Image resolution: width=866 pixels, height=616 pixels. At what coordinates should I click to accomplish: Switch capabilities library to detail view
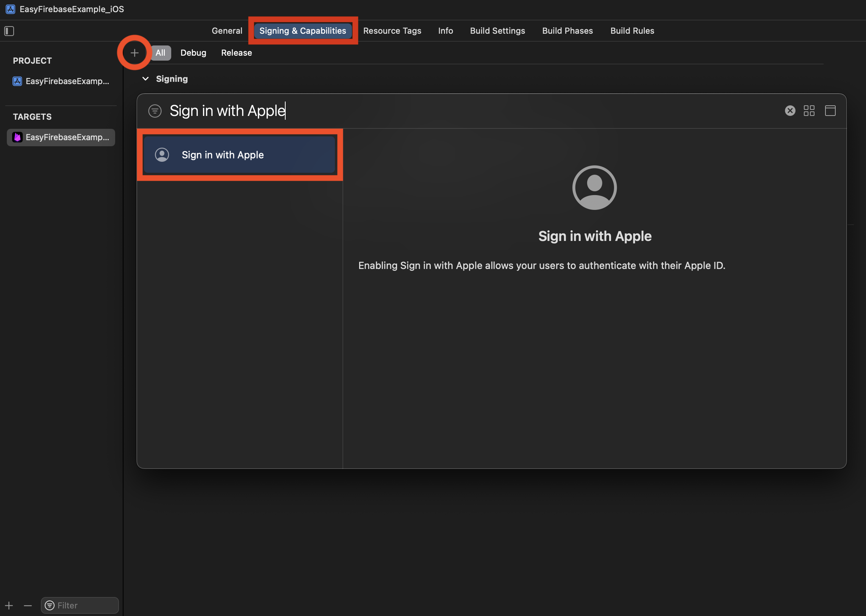point(830,111)
